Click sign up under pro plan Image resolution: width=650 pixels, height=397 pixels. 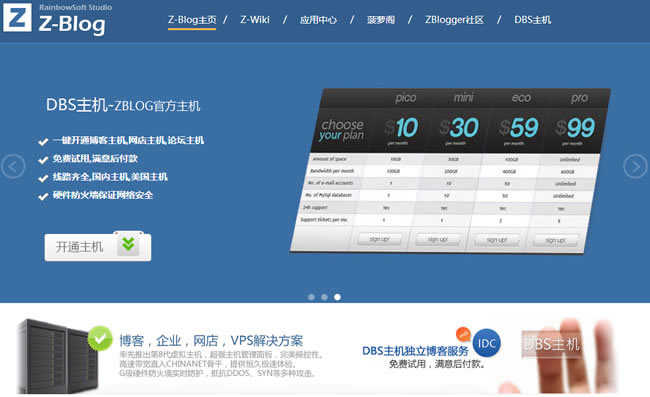[555, 240]
